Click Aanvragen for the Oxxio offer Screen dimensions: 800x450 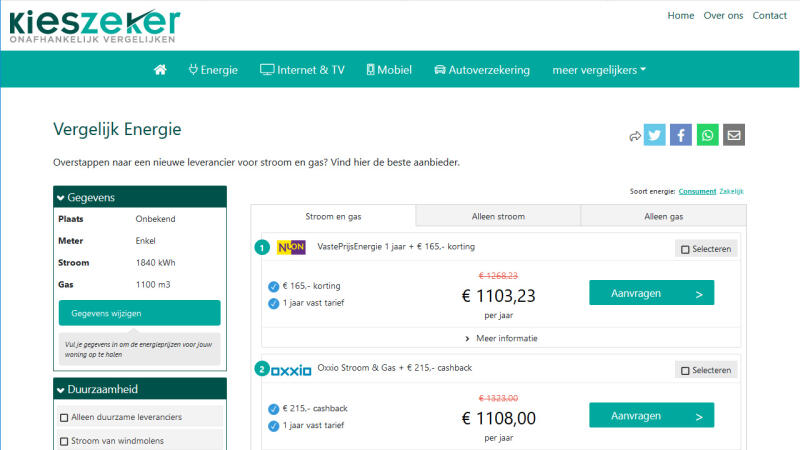click(651, 415)
